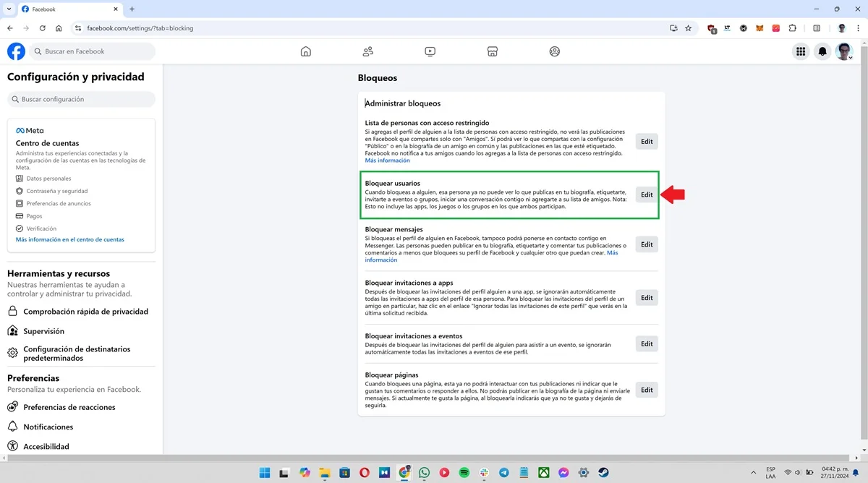
Task: Click Edit next to Bloquear usuarios
Action: (x=647, y=195)
